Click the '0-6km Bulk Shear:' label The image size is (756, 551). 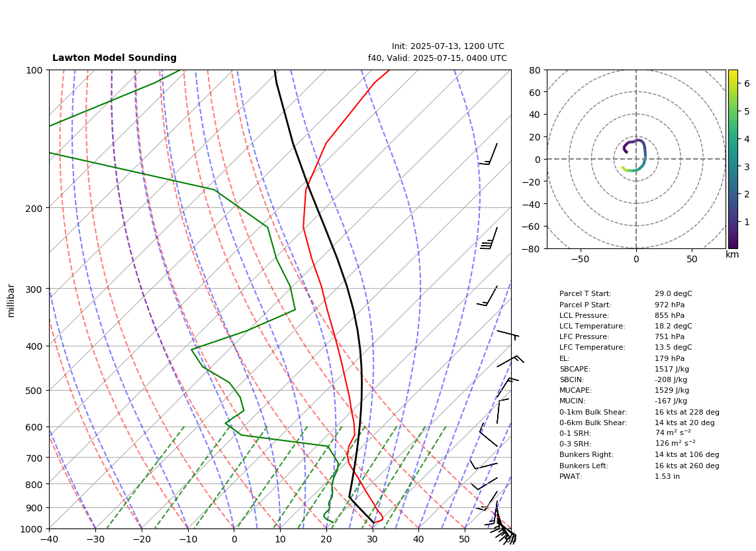[593, 423]
